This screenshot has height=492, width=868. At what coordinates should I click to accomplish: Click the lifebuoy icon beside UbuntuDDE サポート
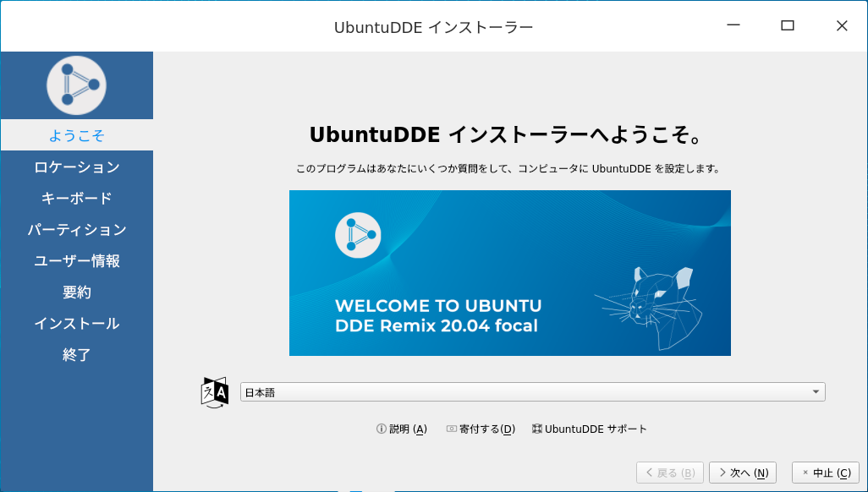point(537,429)
